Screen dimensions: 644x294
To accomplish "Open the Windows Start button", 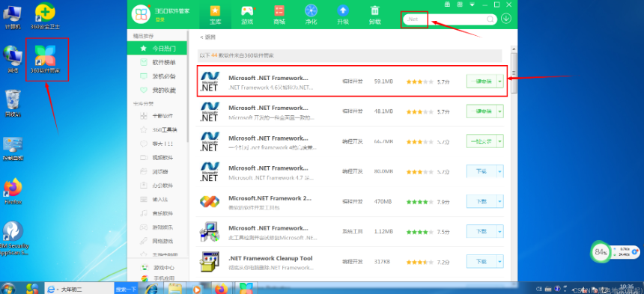I will pyautogui.click(x=9, y=288).
